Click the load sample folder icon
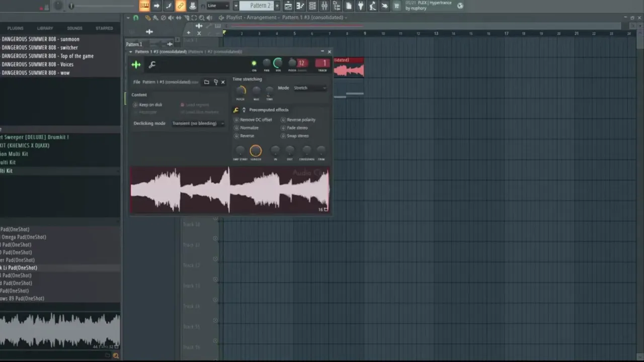 click(x=206, y=82)
